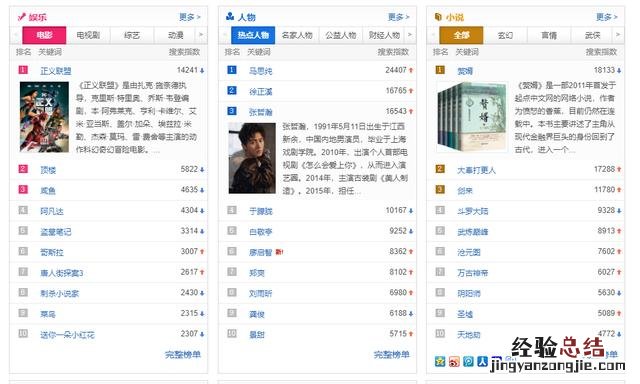Click the pink 娱乐 section icon
The image size is (640, 384).
(x=22, y=17)
